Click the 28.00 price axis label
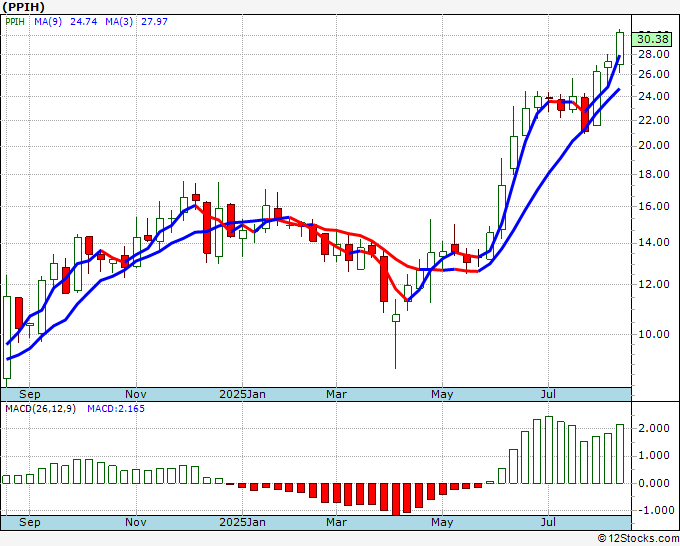 654,54
